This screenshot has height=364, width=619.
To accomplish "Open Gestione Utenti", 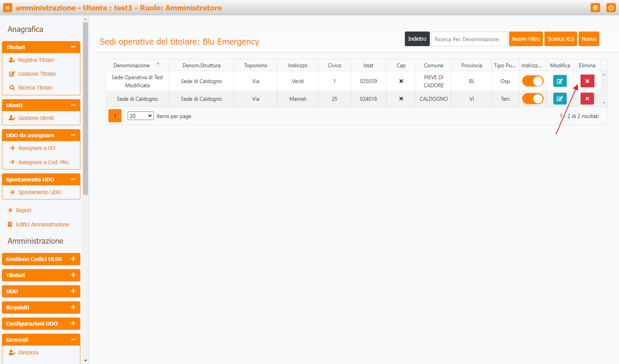I will pyautogui.click(x=36, y=118).
